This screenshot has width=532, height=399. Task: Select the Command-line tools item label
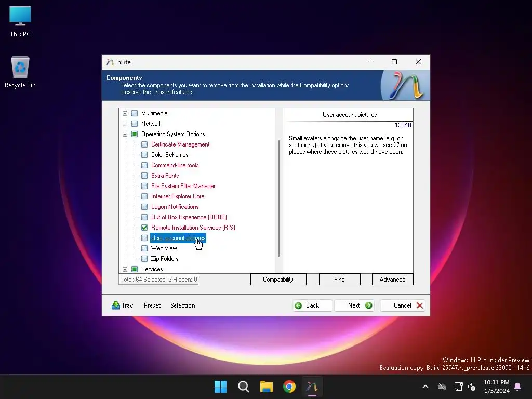[175, 165]
